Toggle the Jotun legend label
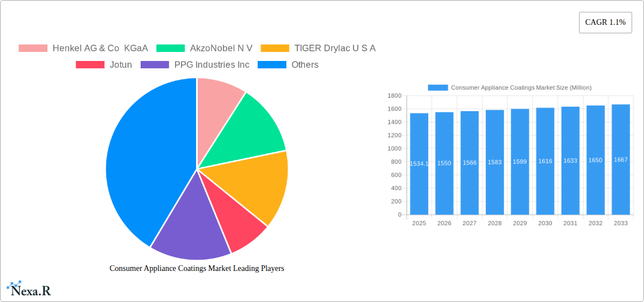The width and height of the screenshot is (644, 302). [x=121, y=64]
